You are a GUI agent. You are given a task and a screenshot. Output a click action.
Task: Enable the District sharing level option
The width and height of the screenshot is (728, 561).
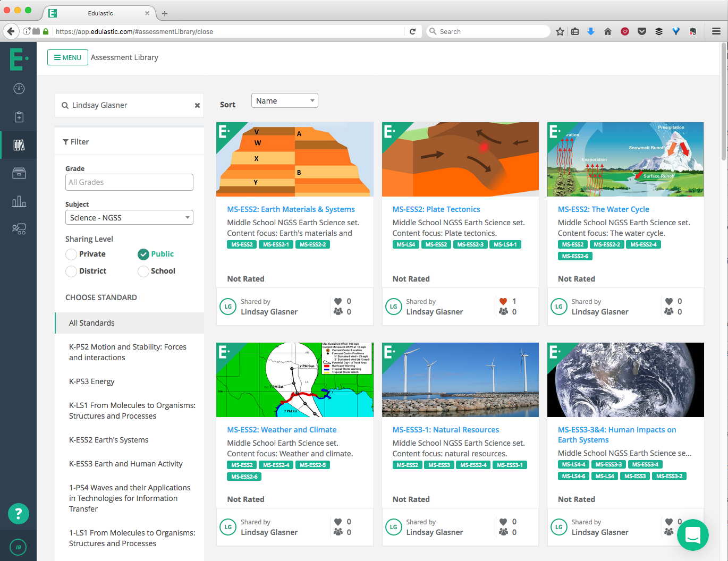[71, 271]
